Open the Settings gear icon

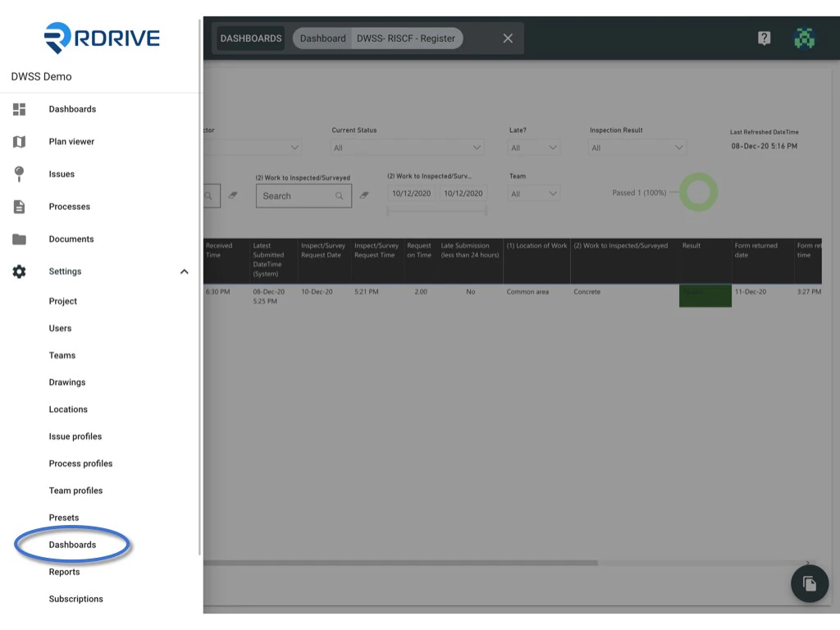tap(18, 272)
